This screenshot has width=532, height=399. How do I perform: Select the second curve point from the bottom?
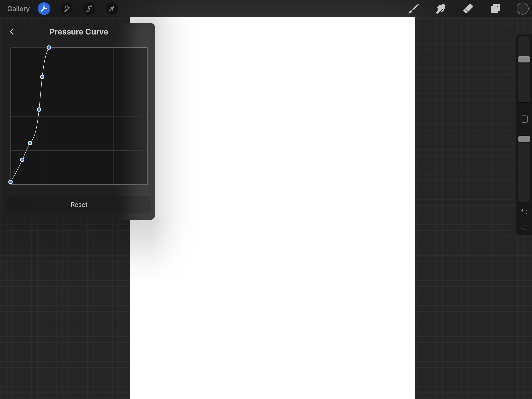[22, 160]
